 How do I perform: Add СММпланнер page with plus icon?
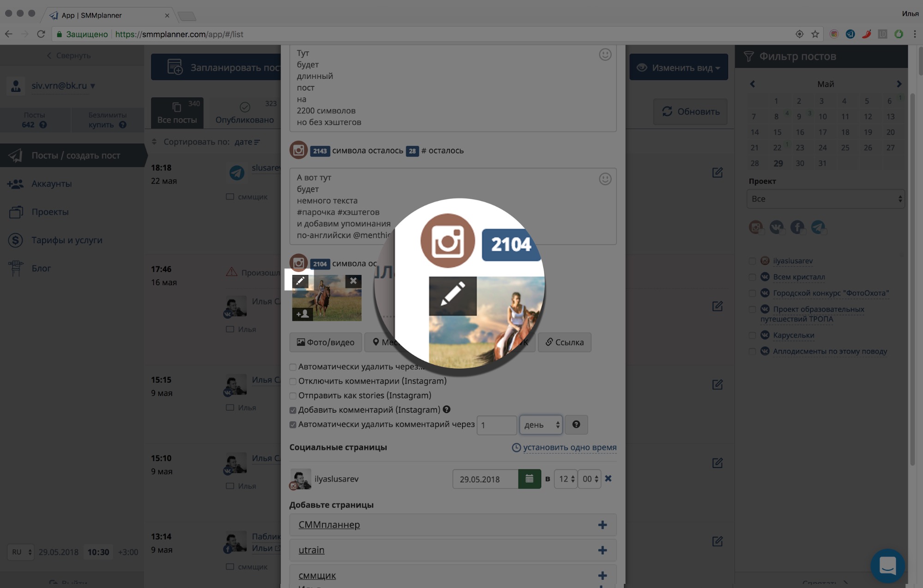[602, 525]
